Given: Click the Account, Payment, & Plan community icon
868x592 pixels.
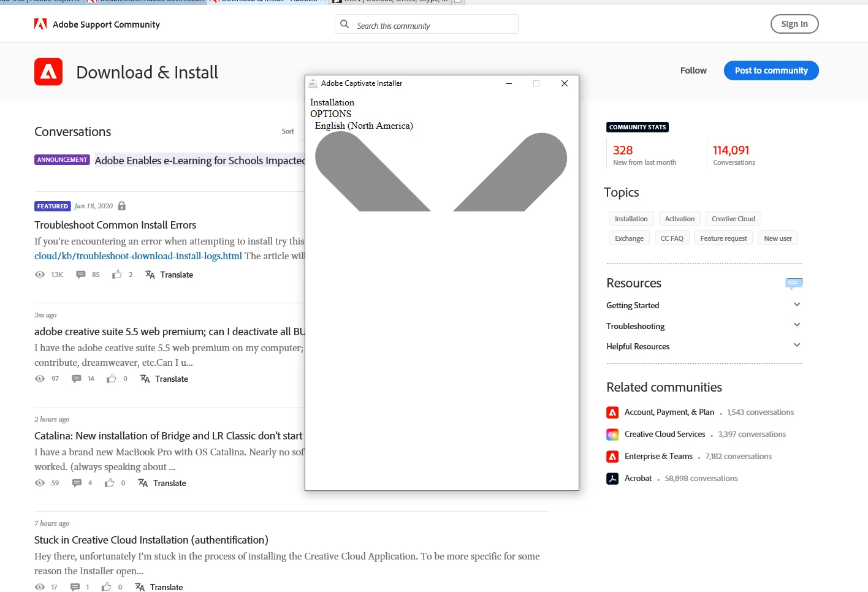Looking at the screenshot, I should 612,412.
